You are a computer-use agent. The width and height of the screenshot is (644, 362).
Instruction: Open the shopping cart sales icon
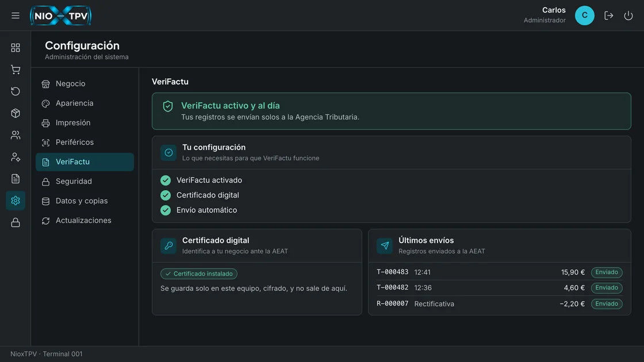pyautogui.click(x=16, y=70)
